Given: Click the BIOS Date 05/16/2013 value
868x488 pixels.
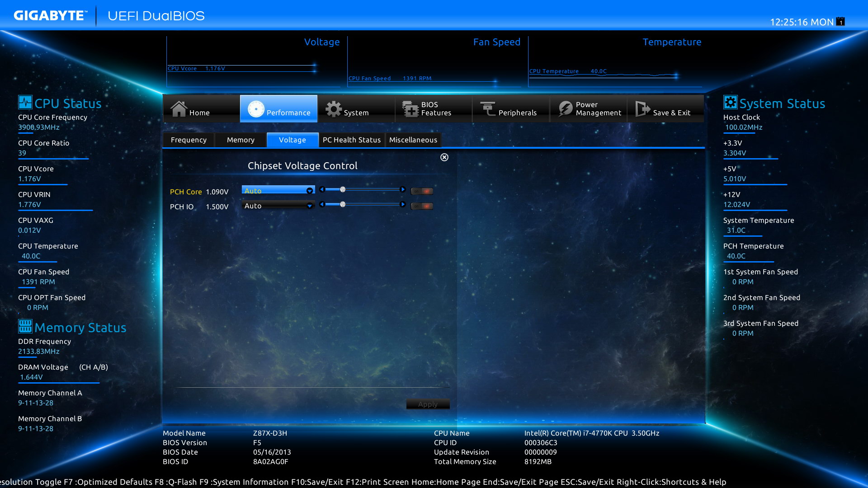Looking at the screenshot, I should point(272,452).
